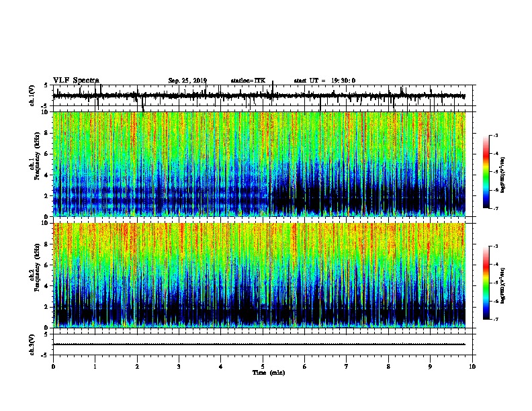Click the "1" tick on Time (min) axis
This screenshot has width=532, height=411.
(95, 367)
